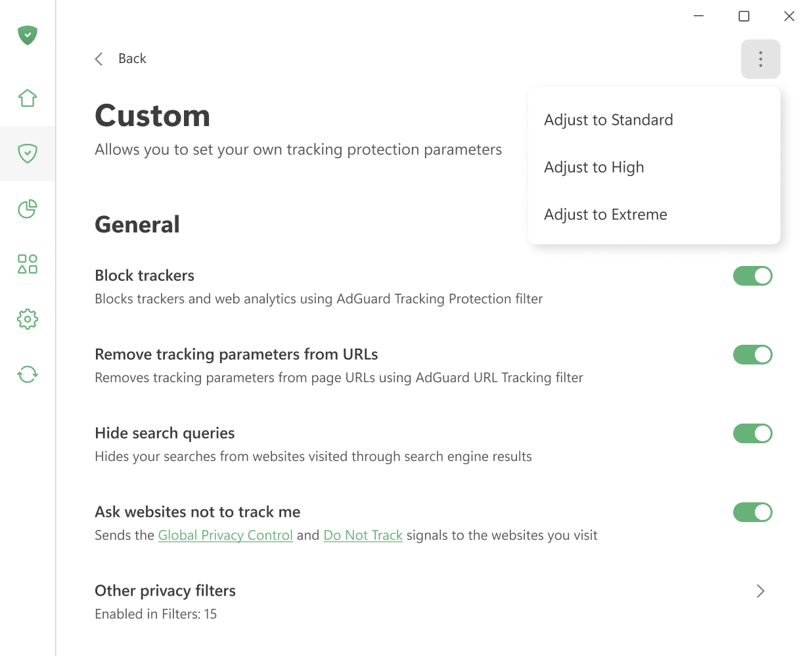Disable the Block trackers switch
Image resolution: width=812 pixels, height=656 pixels.
tap(753, 276)
